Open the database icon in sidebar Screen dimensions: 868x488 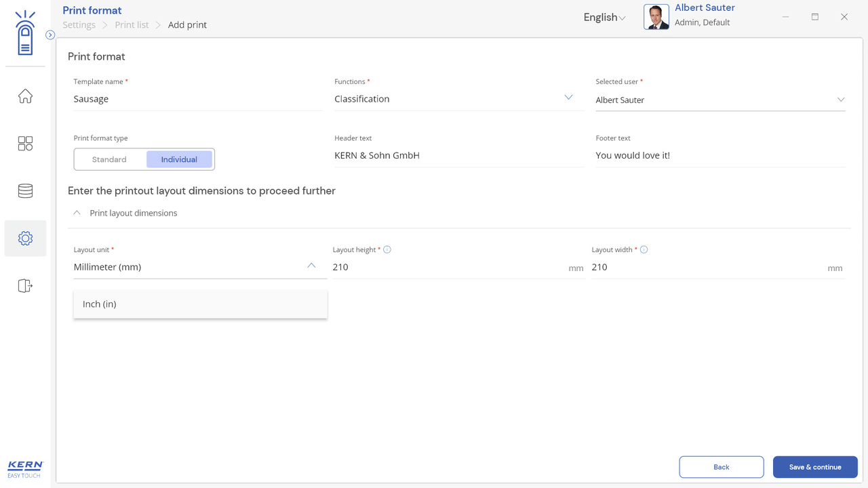tap(25, 191)
